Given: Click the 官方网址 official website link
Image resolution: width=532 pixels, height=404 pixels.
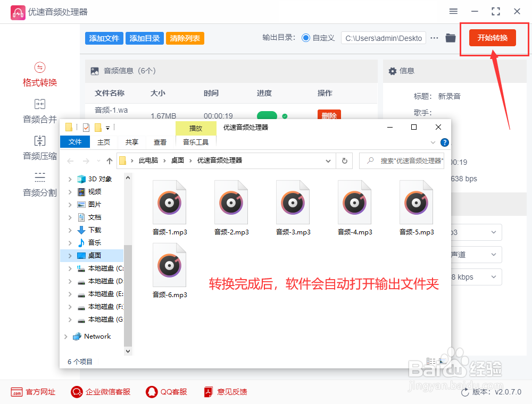Looking at the screenshot, I should (33, 392).
